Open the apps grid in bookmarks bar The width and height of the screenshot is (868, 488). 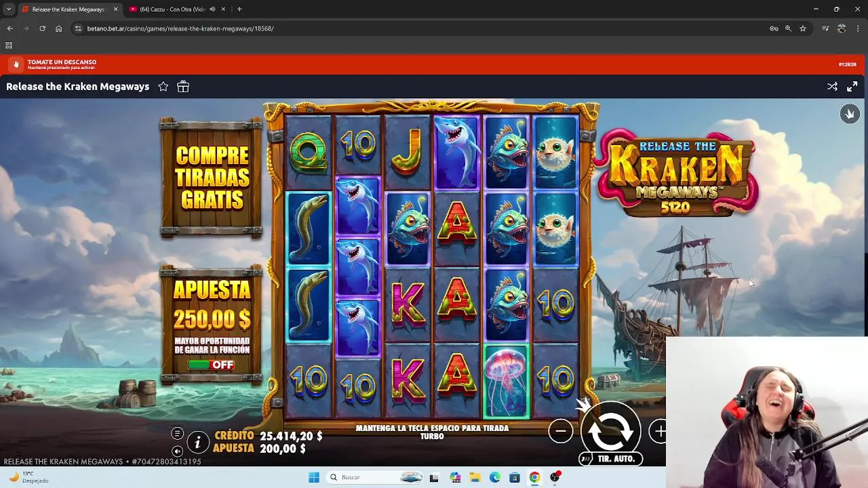pos(9,45)
